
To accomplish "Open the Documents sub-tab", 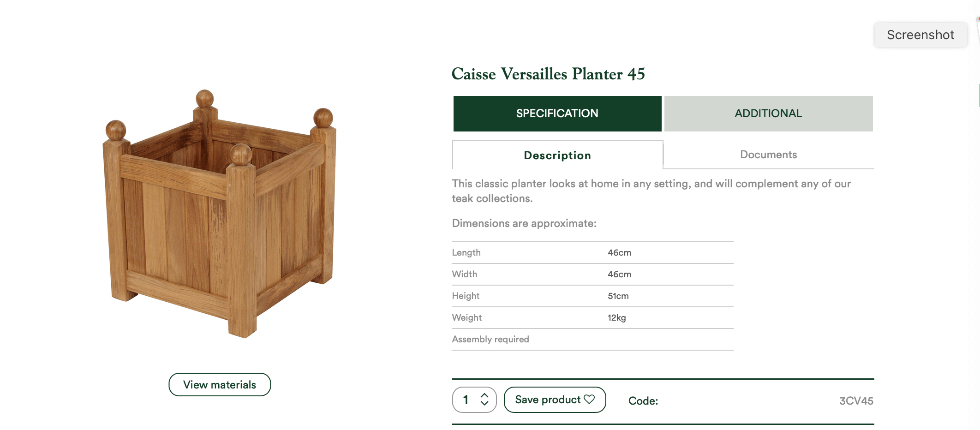I will tap(769, 155).
